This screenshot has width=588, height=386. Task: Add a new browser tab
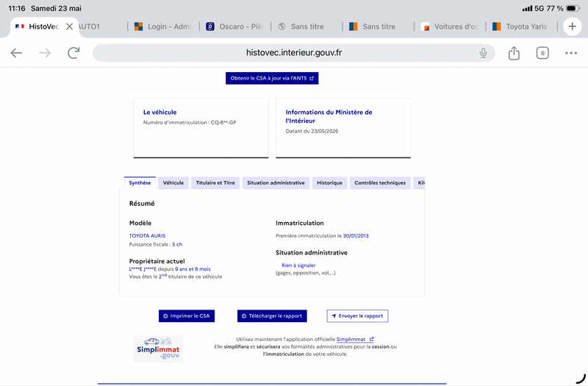pos(572,26)
